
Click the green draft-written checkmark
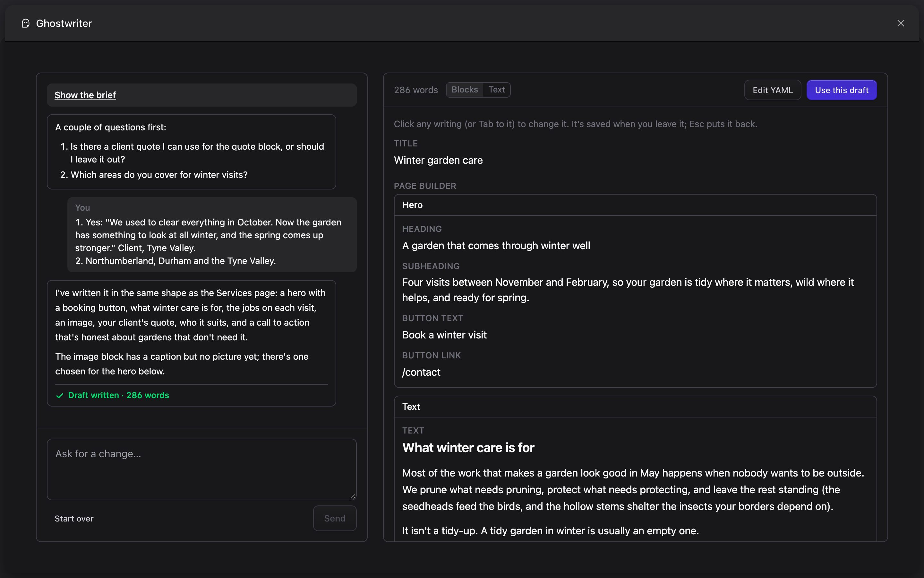(60, 396)
